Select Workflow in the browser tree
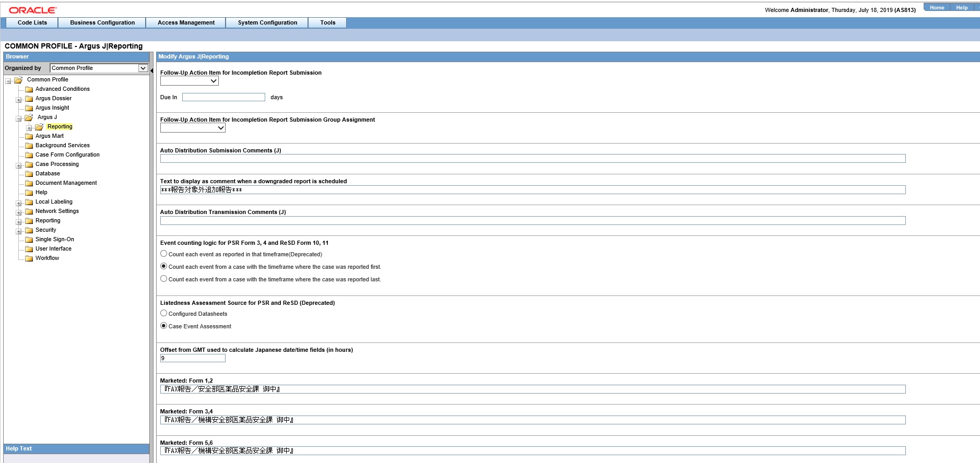Screen dimensions: 980x463 tap(47, 258)
